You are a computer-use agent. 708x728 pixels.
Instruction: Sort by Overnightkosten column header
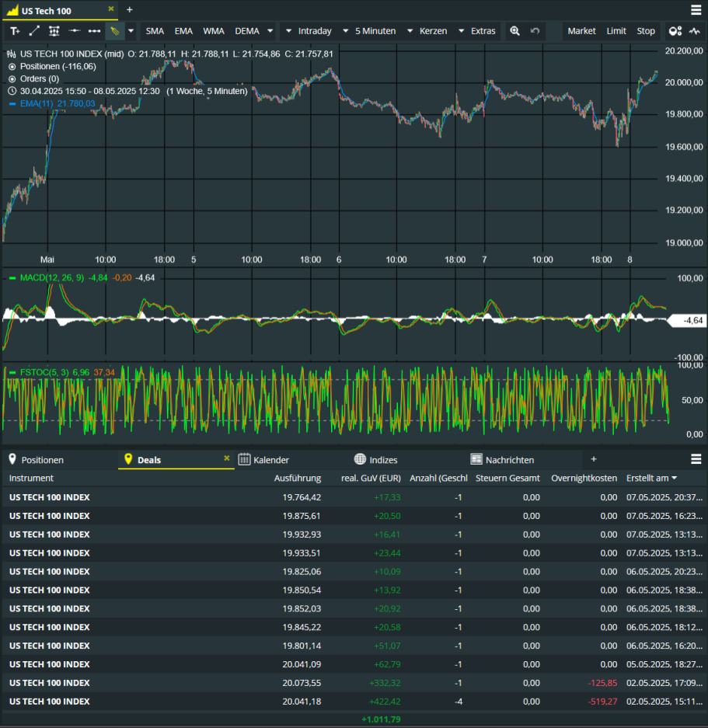584,479
